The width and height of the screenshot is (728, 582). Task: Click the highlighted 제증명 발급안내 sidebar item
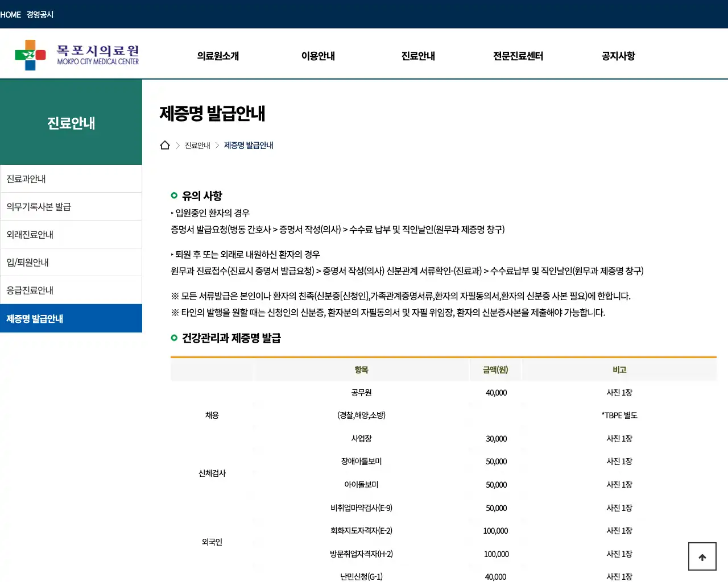(x=34, y=318)
